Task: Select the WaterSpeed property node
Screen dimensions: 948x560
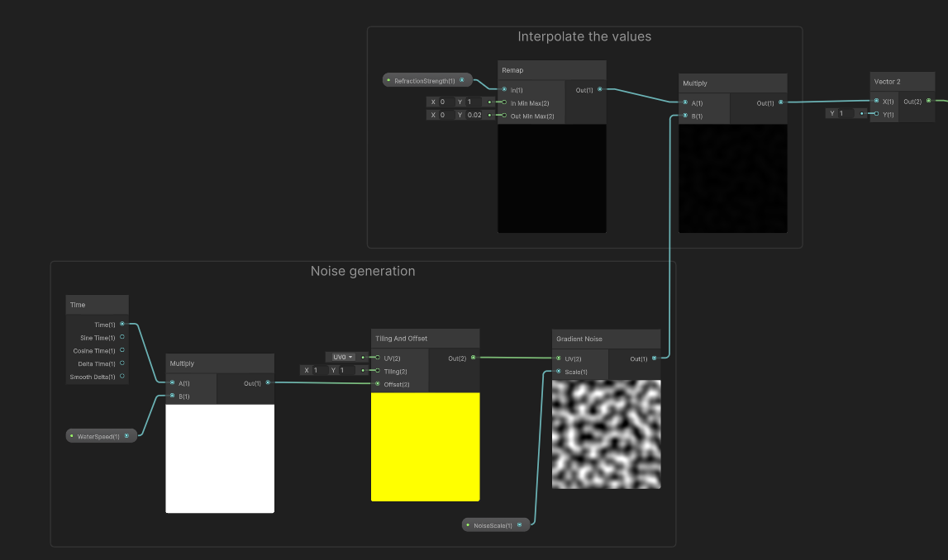Action: click(x=99, y=435)
